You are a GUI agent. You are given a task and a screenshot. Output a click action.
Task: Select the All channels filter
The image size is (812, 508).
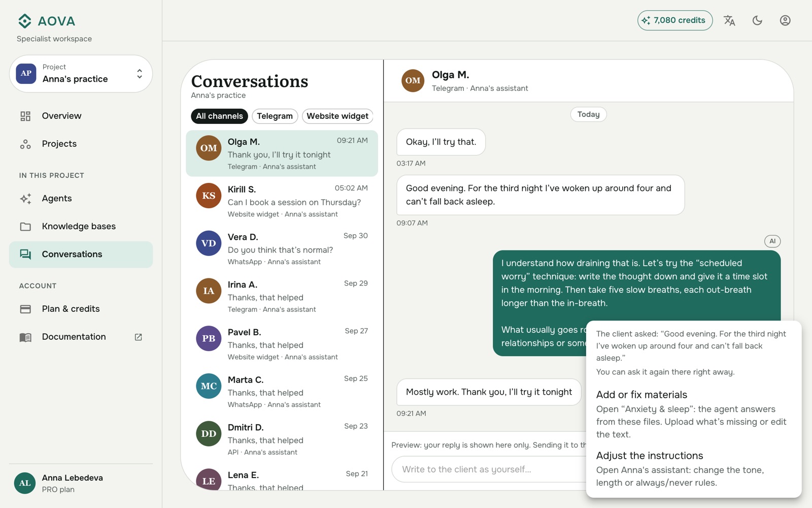click(219, 116)
